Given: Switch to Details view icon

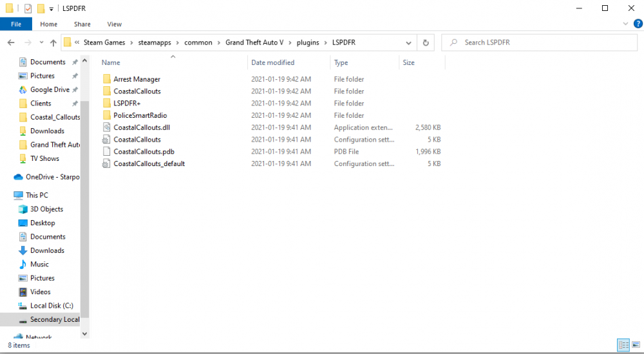Looking at the screenshot, I should tap(623, 345).
